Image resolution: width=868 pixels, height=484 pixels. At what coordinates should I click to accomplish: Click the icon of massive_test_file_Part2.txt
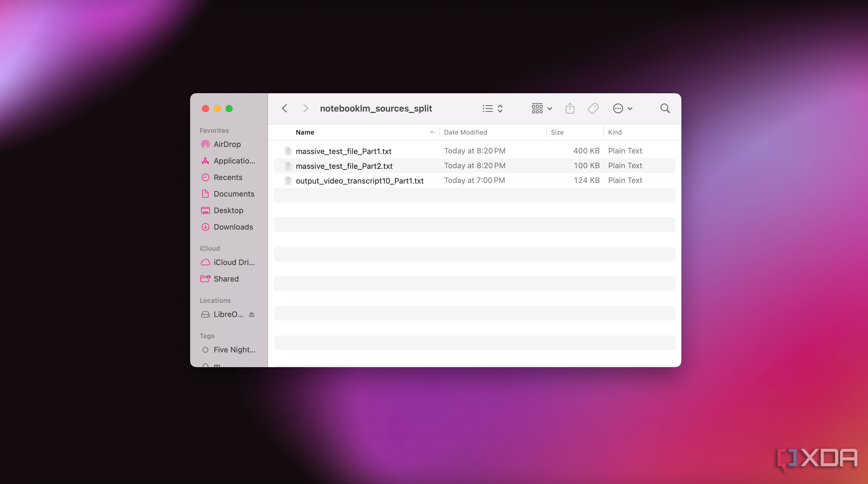(288, 166)
